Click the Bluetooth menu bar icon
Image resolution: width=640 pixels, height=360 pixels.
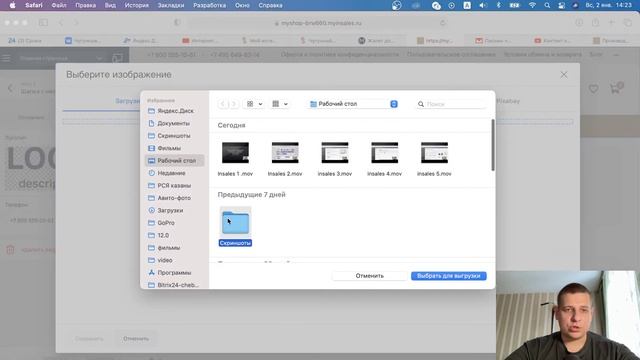tap(498, 5)
